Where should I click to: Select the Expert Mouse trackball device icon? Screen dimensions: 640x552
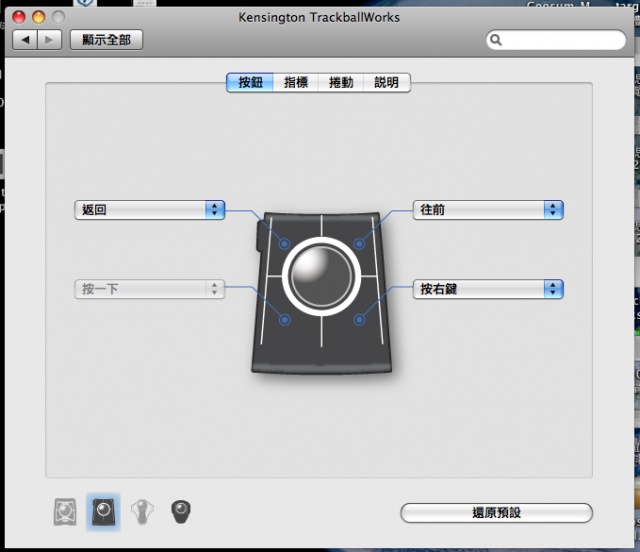tap(65, 511)
